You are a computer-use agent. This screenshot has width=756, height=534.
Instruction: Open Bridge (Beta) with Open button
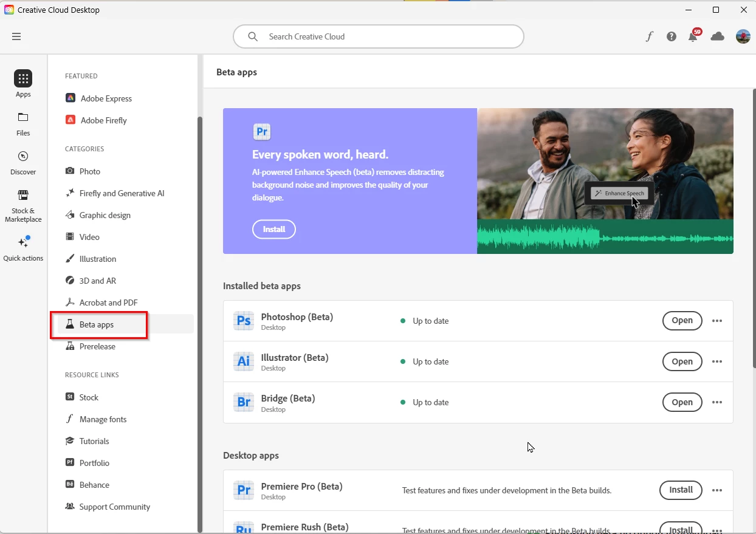point(682,402)
